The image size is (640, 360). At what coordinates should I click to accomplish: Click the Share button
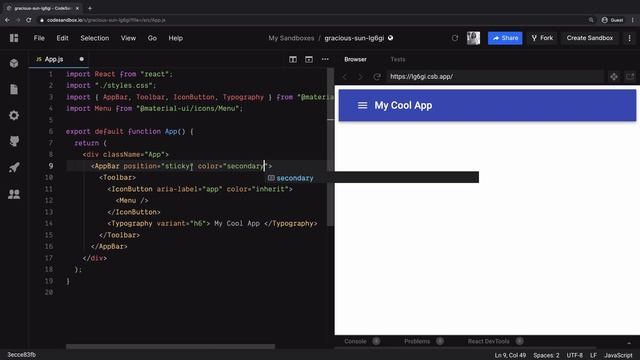tap(505, 38)
